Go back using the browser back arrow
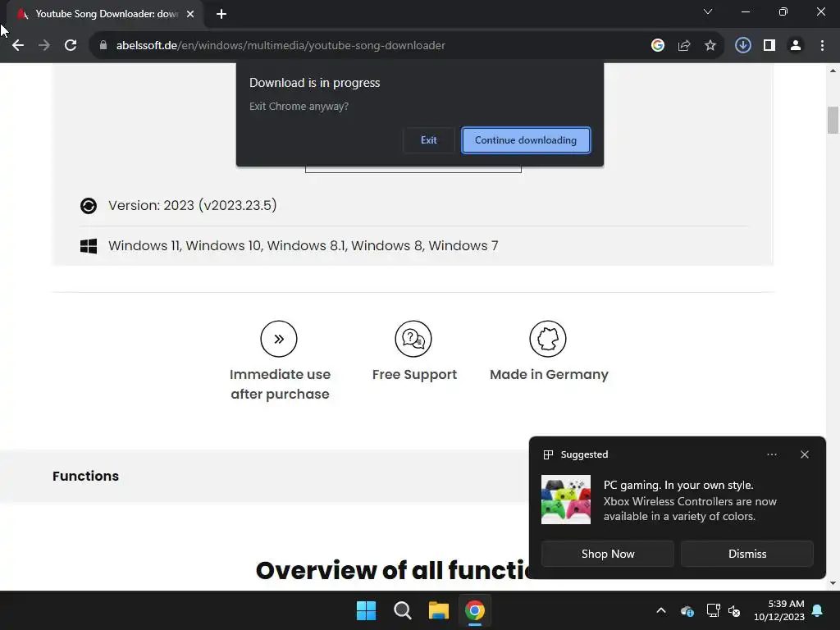Viewport: 840px width, 630px height. pyautogui.click(x=18, y=46)
